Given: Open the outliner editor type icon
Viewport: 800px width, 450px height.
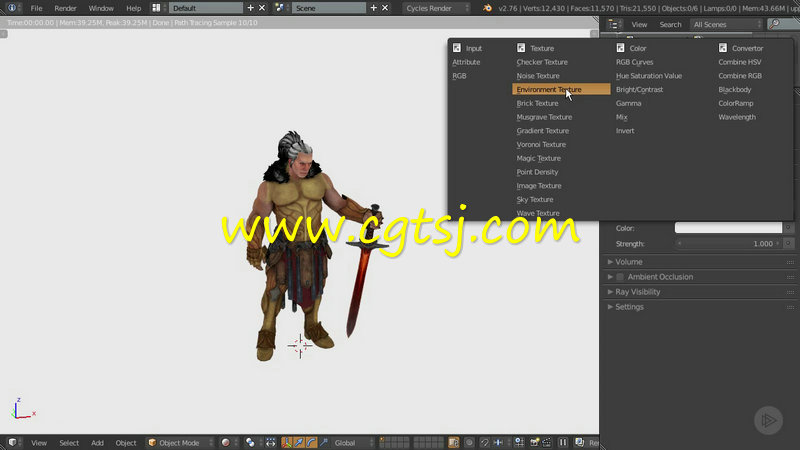Looking at the screenshot, I should (614, 24).
